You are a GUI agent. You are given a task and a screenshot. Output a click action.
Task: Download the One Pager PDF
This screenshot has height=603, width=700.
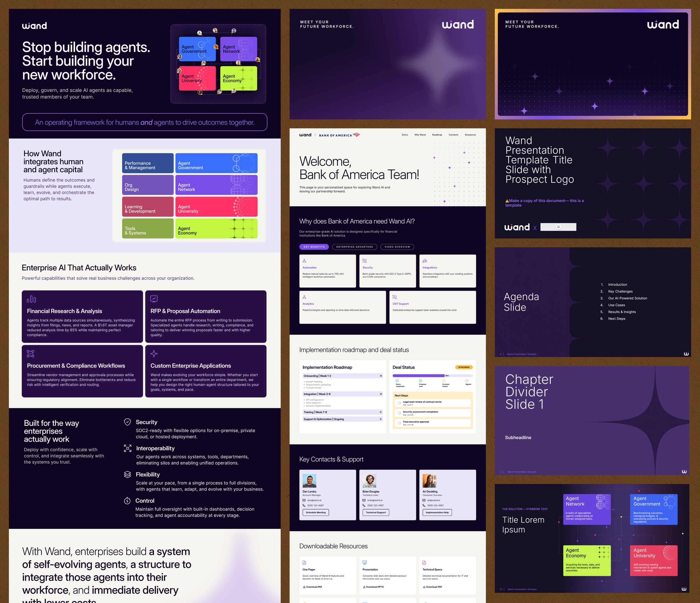point(312,587)
